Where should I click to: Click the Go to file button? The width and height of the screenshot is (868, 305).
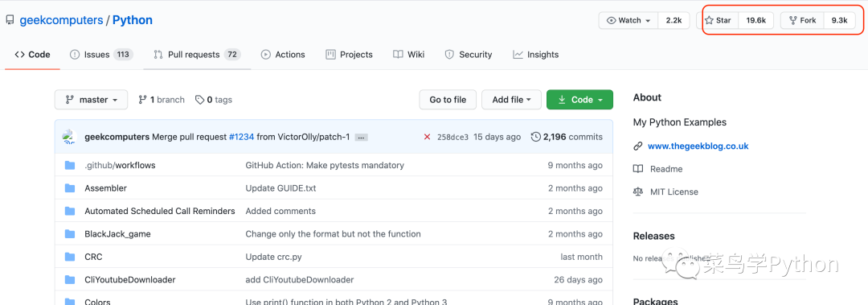pos(448,100)
